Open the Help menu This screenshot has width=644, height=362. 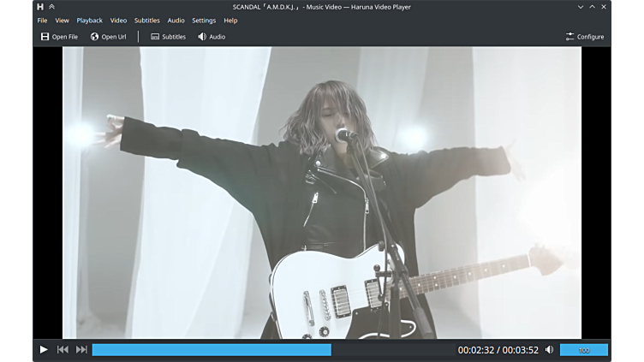tap(230, 20)
